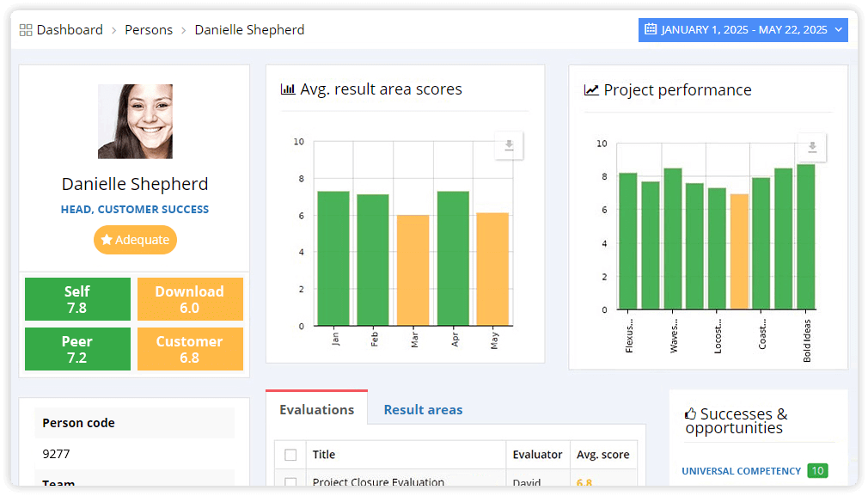Viewport: 868px width, 496px height.
Task: Click the line chart icon beside Project performance
Action: [591, 89]
